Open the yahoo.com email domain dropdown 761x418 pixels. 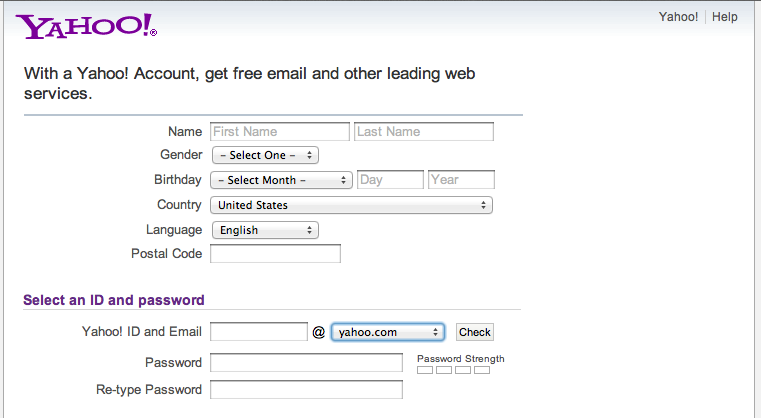pos(388,332)
